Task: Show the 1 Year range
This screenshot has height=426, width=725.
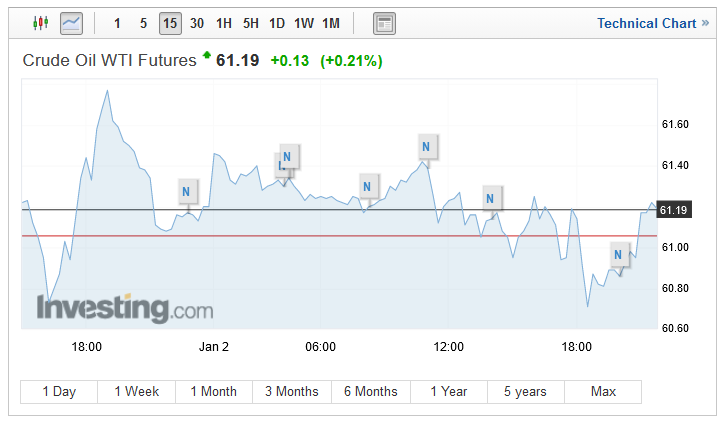Action: [449, 392]
